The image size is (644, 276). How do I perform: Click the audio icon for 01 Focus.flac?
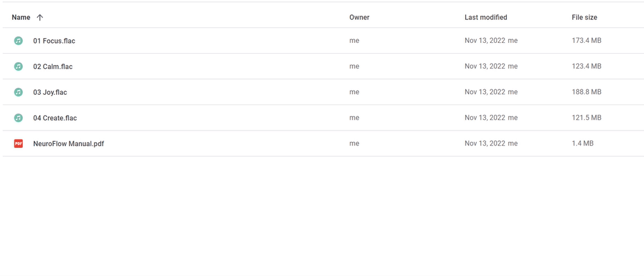pyautogui.click(x=18, y=40)
